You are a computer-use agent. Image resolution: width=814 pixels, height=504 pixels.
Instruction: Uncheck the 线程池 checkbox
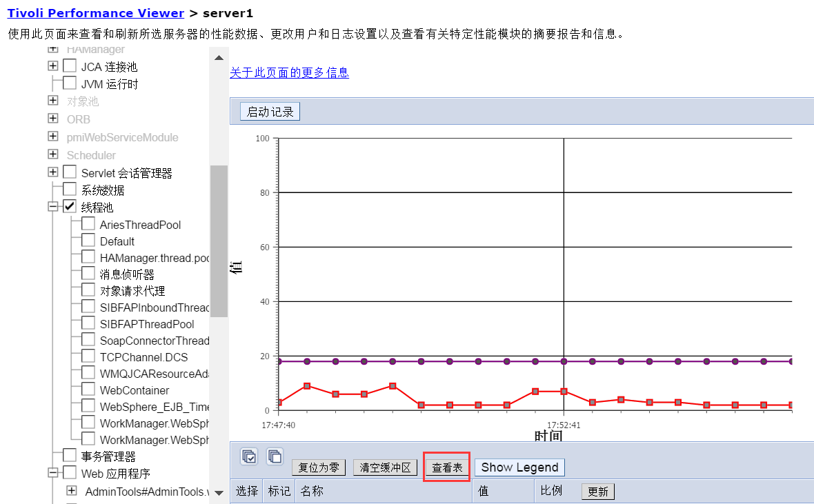pyautogui.click(x=70, y=206)
